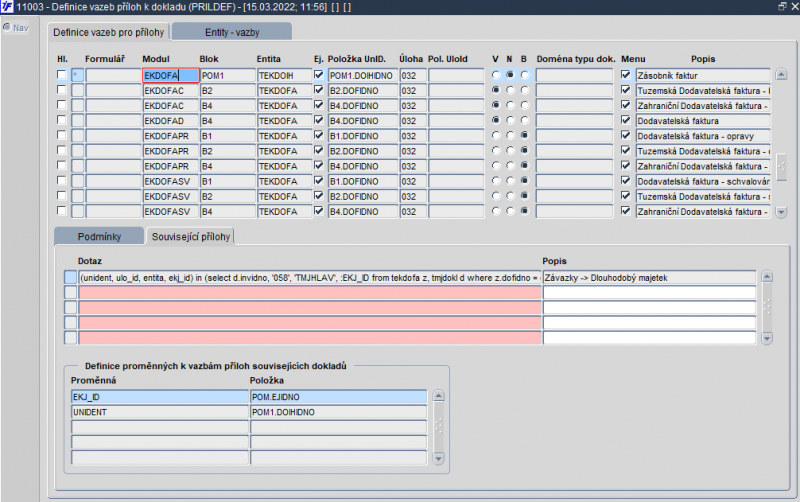This screenshot has width=800, height=502.
Task: Select the EKJ_ID variable field
Action: (x=158, y=397)
